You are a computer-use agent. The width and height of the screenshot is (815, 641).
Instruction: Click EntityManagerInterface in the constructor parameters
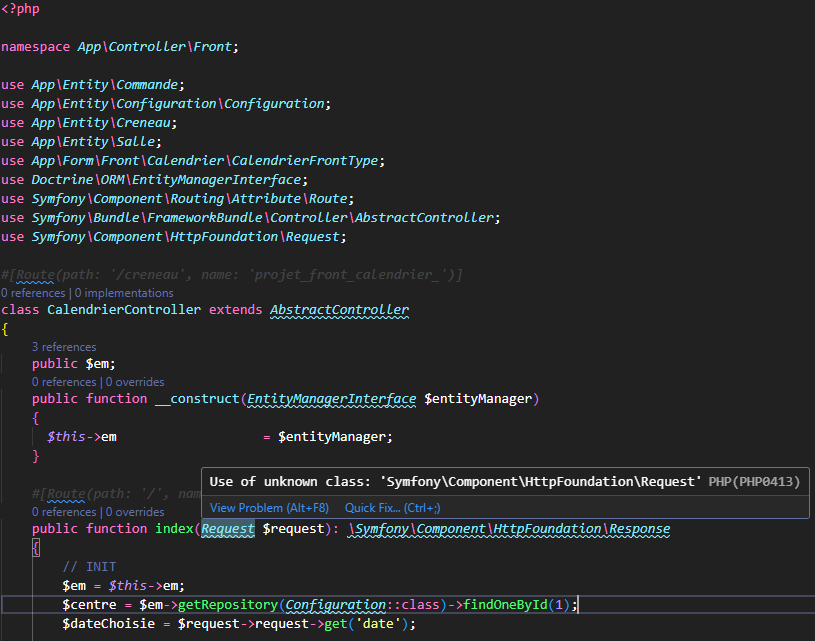(331, 399)
